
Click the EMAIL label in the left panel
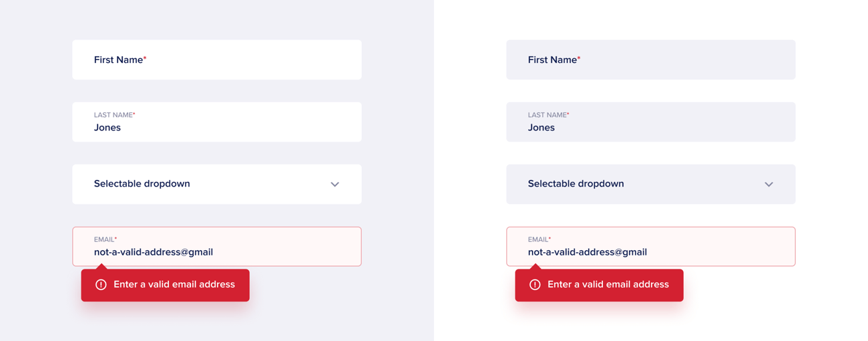(x=104, y=239)
